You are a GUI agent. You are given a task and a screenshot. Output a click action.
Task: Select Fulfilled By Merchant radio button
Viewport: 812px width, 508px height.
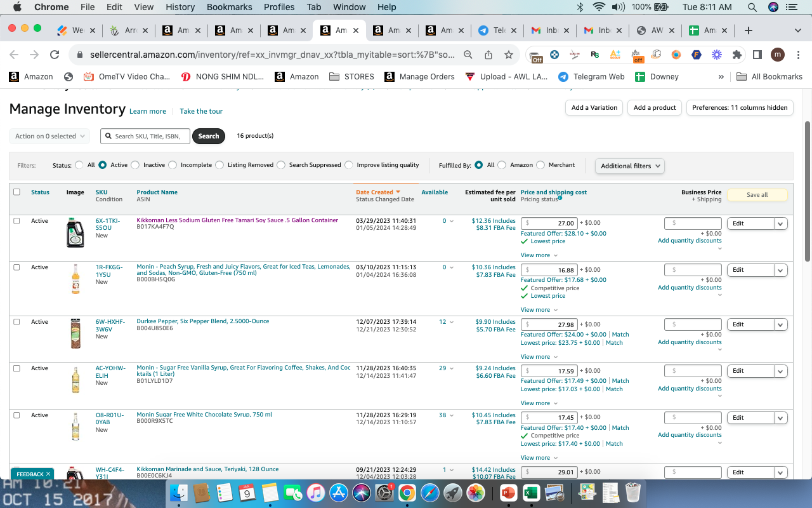click(x=540, y=165)
